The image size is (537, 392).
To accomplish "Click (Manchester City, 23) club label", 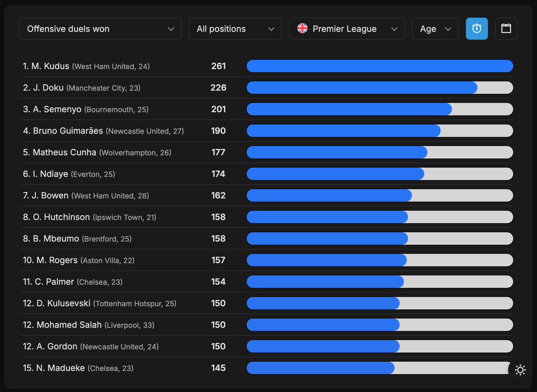I will click(103, 88).
